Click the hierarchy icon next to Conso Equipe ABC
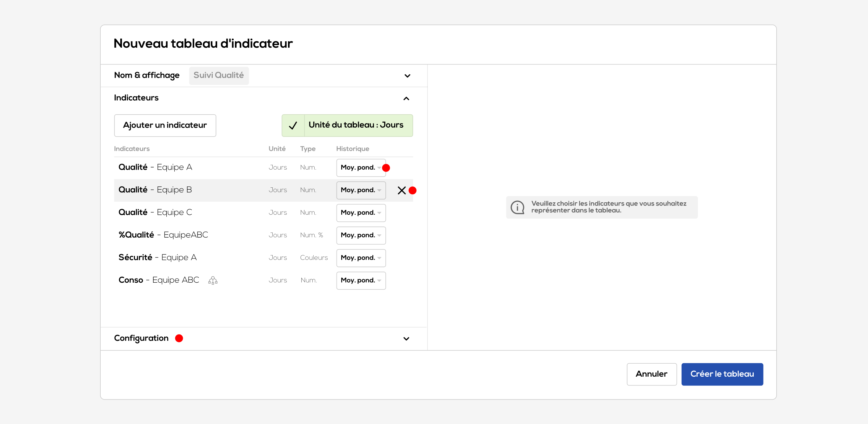The width and height of the screenshot is (868, 424). (x=213, y=280)
